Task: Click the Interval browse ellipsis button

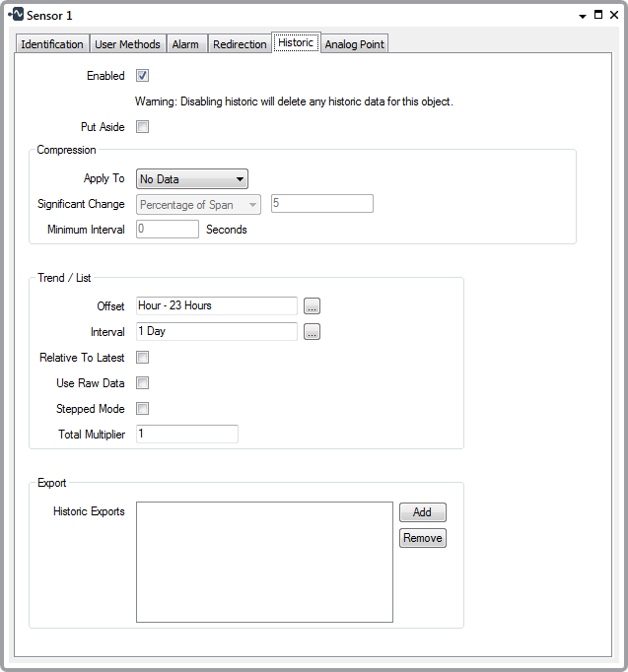Action: point(312,332)
